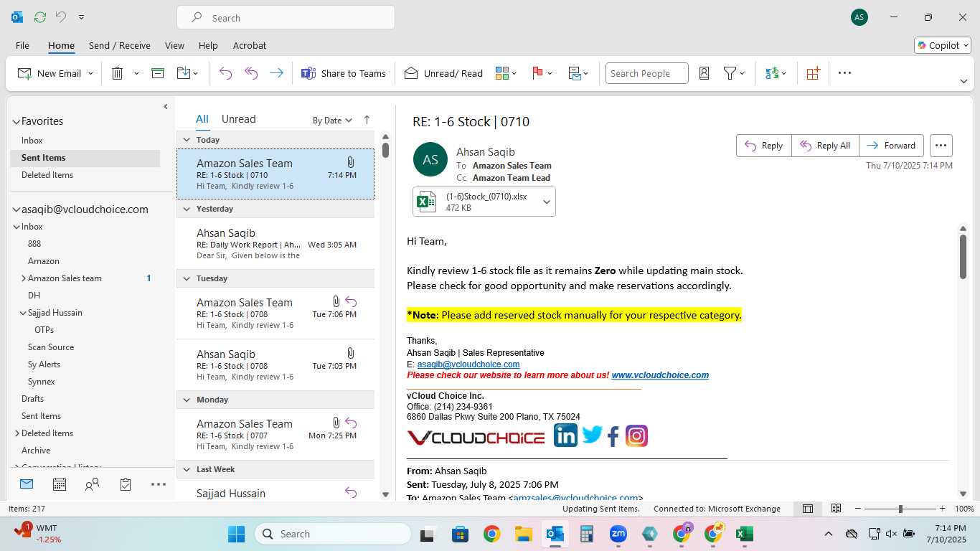Viewport: 980px width, 551px height.
Task: Open the View tab
Action: click(x=174, y=45)
